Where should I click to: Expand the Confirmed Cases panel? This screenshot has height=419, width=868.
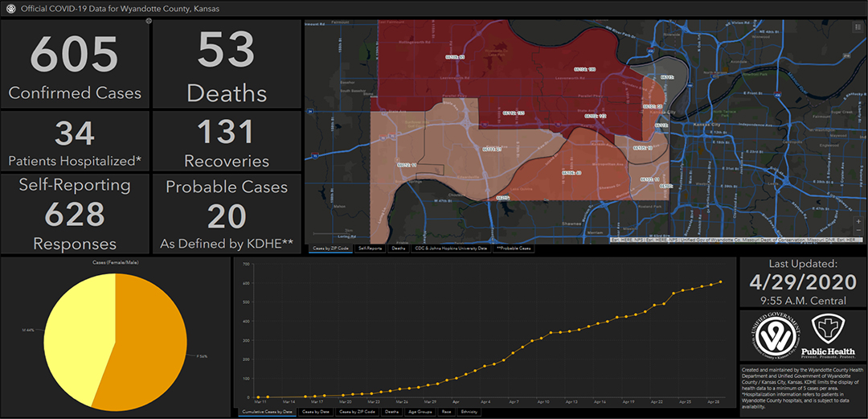(x=149, y=20)
